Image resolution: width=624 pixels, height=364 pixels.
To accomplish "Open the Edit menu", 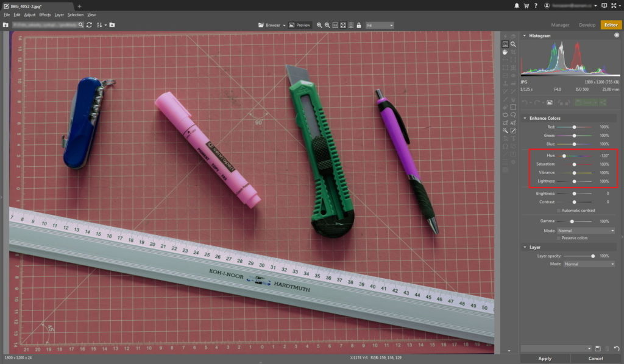I will [16, 15].
